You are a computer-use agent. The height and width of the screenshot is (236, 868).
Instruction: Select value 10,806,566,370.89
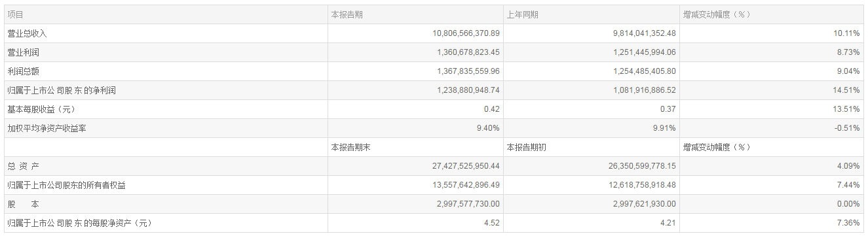click(457, 33)
